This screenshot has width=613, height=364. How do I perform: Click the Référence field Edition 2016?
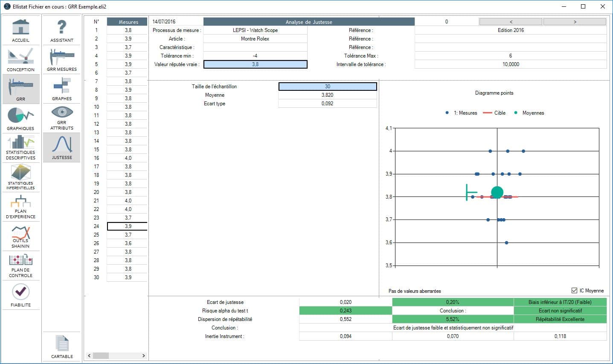pos(511,30)
